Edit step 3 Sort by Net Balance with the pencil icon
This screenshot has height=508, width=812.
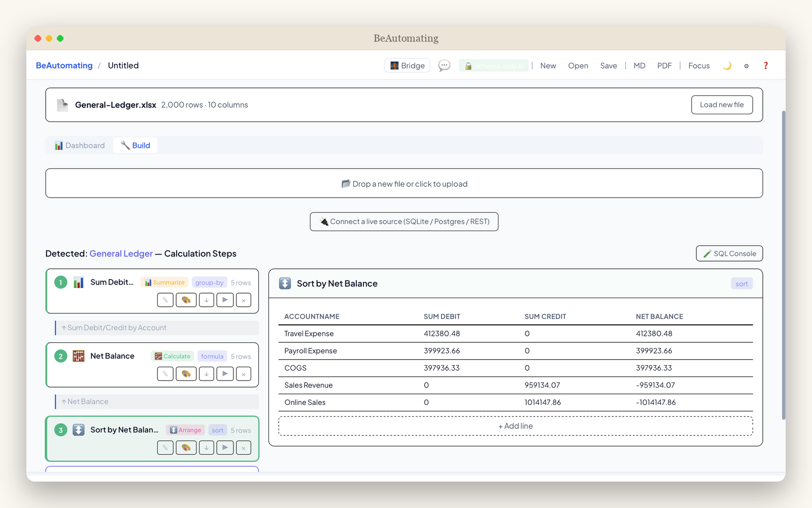click(165, 448)
